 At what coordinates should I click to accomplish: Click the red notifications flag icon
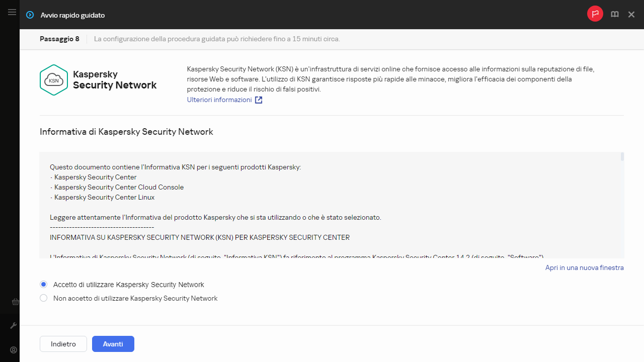(595, 14)
